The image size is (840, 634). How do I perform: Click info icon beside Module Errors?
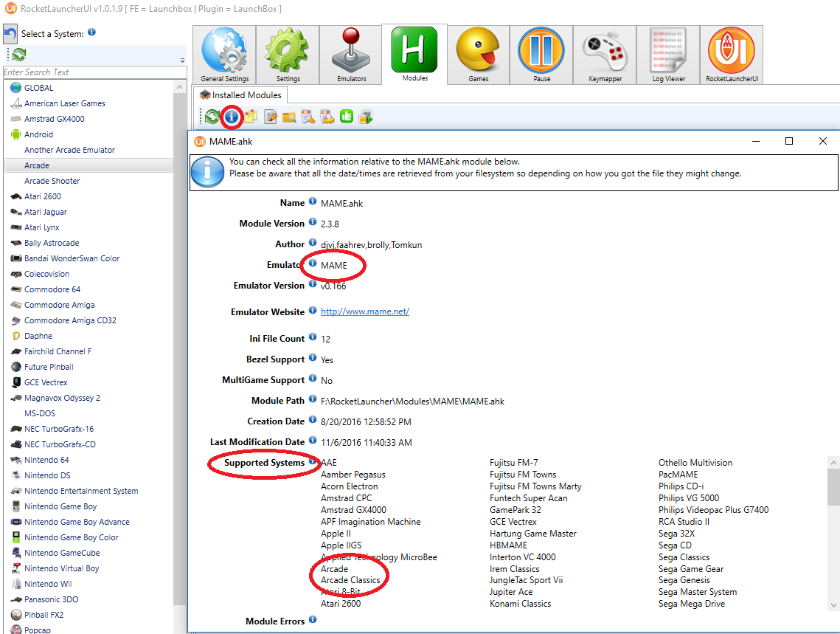(312, 619)
